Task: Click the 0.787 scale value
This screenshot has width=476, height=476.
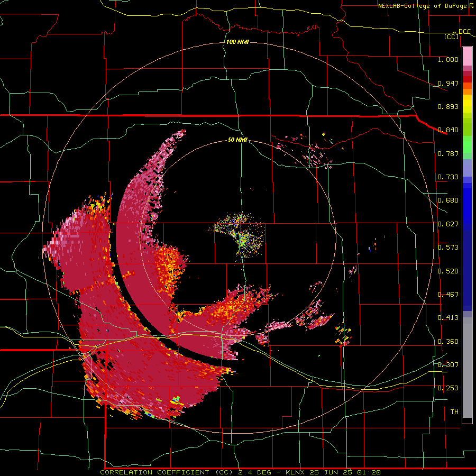Action: 448,153
